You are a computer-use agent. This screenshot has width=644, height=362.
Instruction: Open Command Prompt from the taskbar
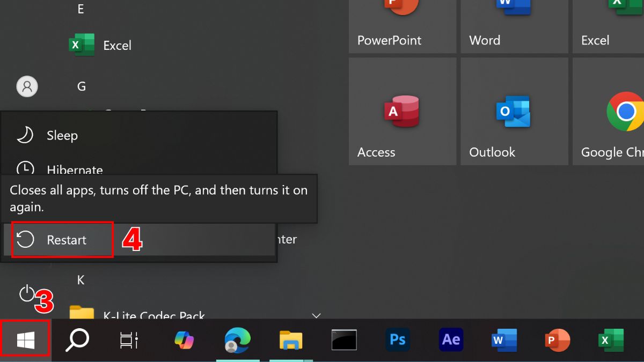point(344,340)
